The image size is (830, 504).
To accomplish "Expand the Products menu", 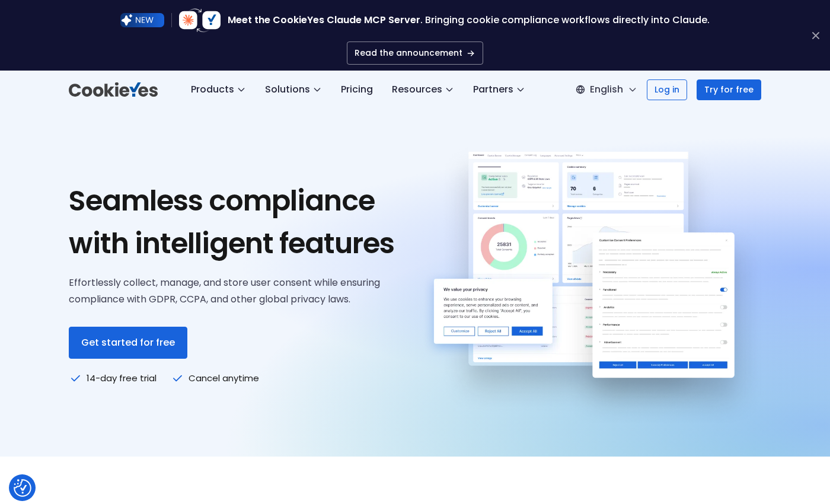I will (218, 90).
